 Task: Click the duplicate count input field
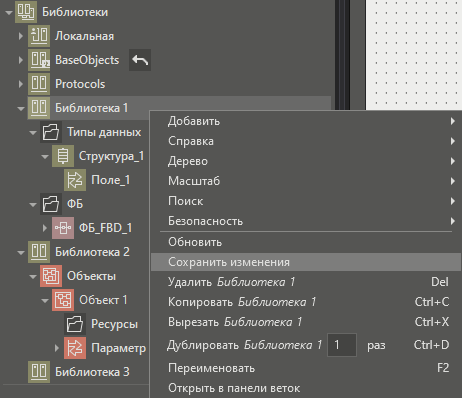click(342, 345)
